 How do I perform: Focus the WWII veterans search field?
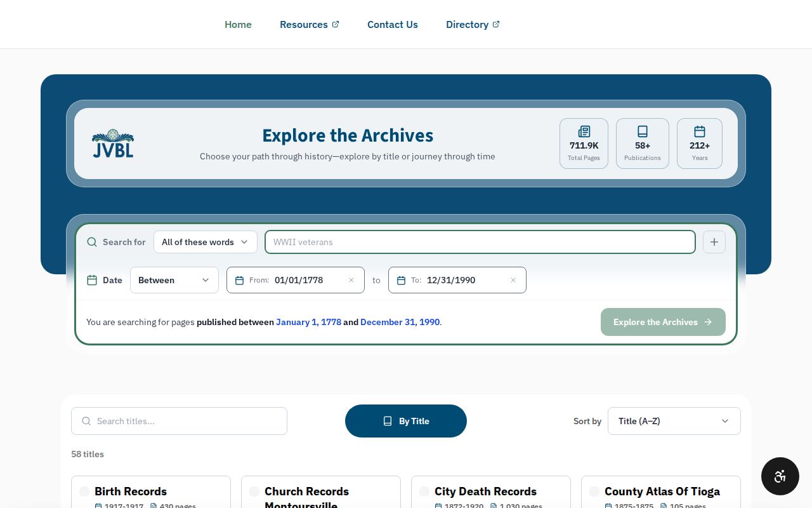pos(480,242)
